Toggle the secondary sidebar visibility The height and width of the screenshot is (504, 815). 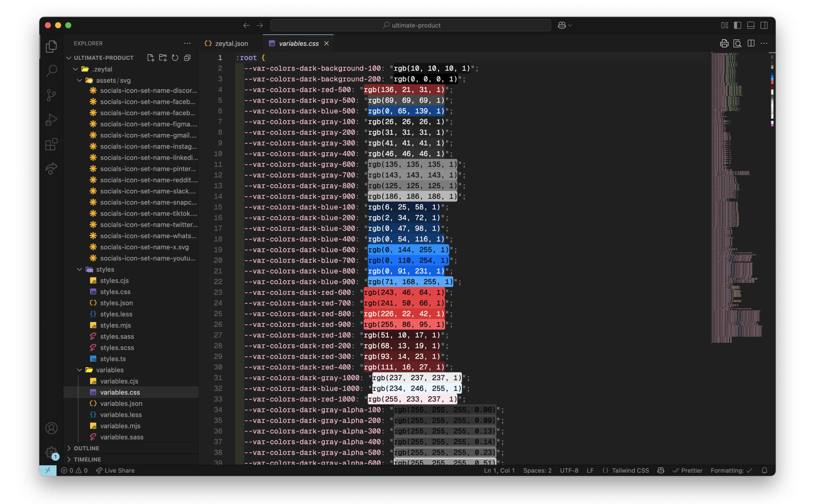764,25
